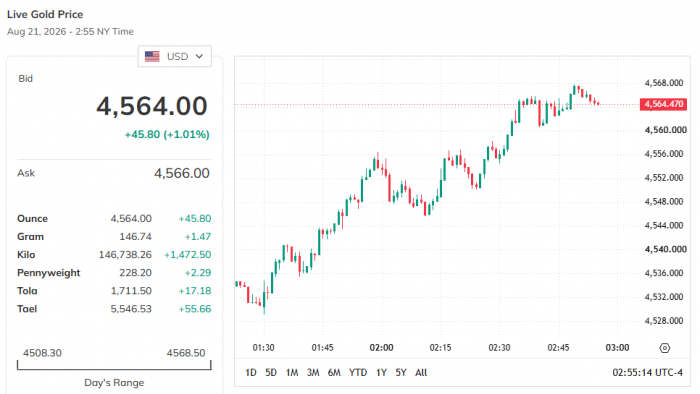
Task: Click the Day's Range bar
Action: 114,365
